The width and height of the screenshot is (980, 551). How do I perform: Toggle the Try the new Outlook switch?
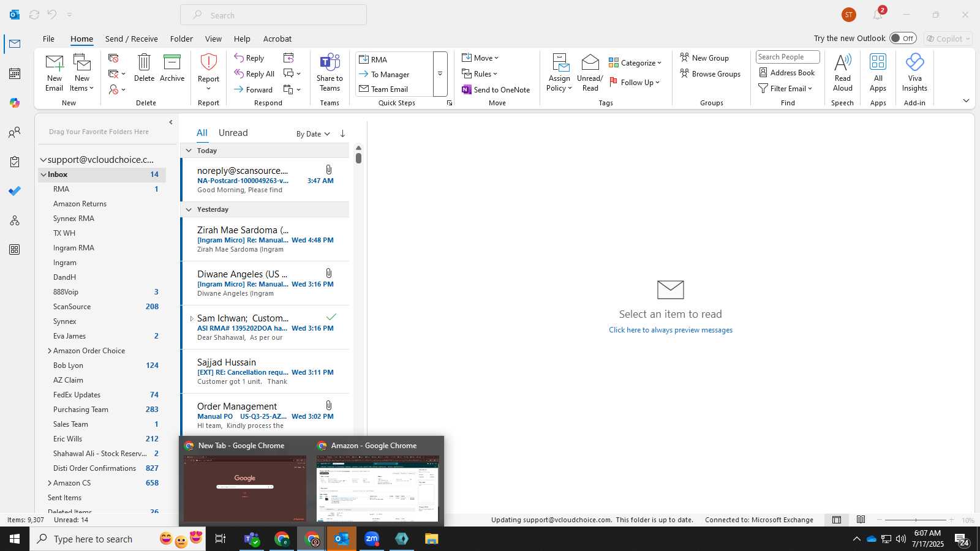click(x=903, y=38)
